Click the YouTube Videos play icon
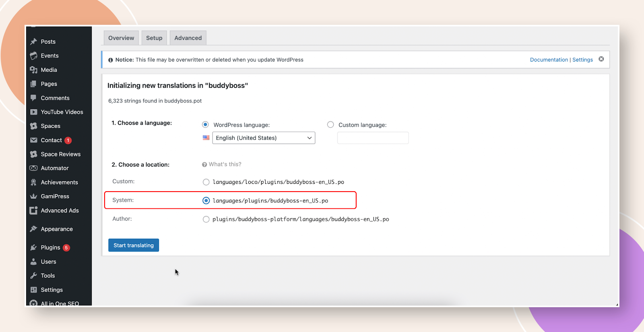Screen dimensions: 644x332 tap(34, 112)
